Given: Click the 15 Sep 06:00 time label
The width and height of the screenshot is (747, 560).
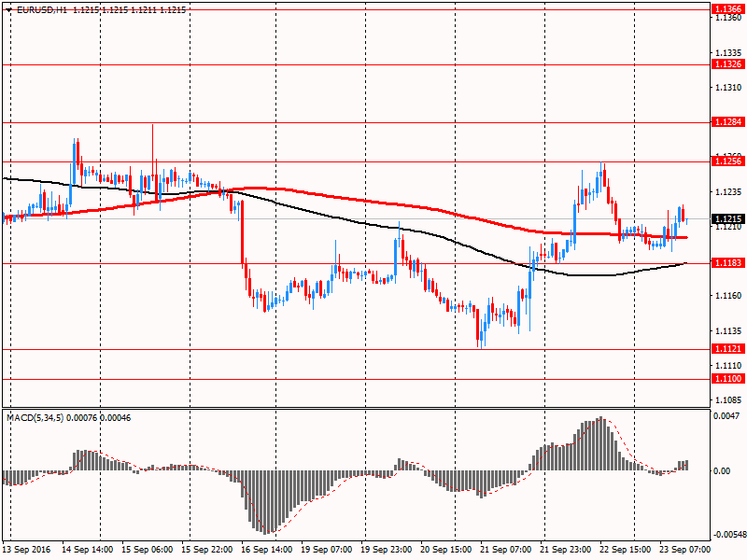Looking at the screenshot, I should [x=148, y=549].
